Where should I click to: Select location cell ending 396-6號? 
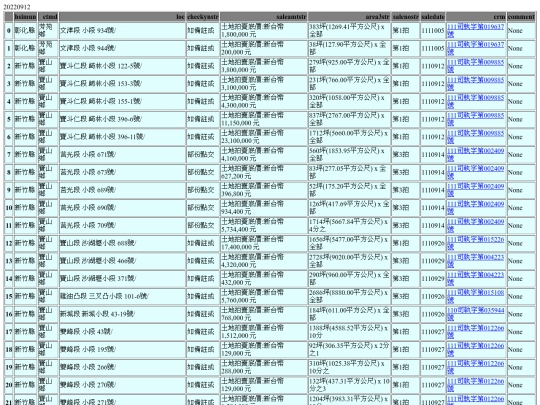click(x=122, y=119)
